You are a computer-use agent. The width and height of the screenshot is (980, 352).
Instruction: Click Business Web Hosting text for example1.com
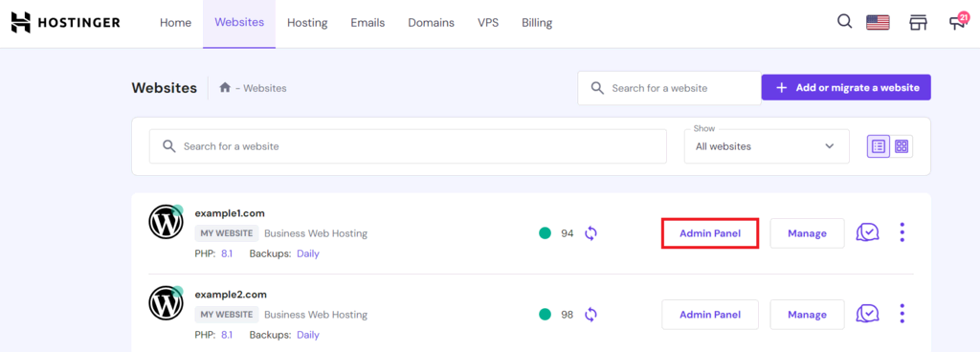(316, 233)
